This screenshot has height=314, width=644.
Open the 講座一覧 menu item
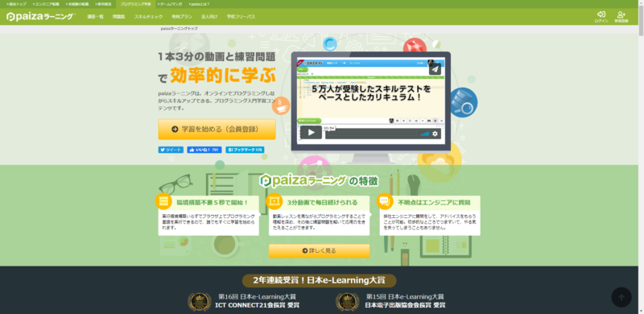pyautogui.click(x=95, y=17)
